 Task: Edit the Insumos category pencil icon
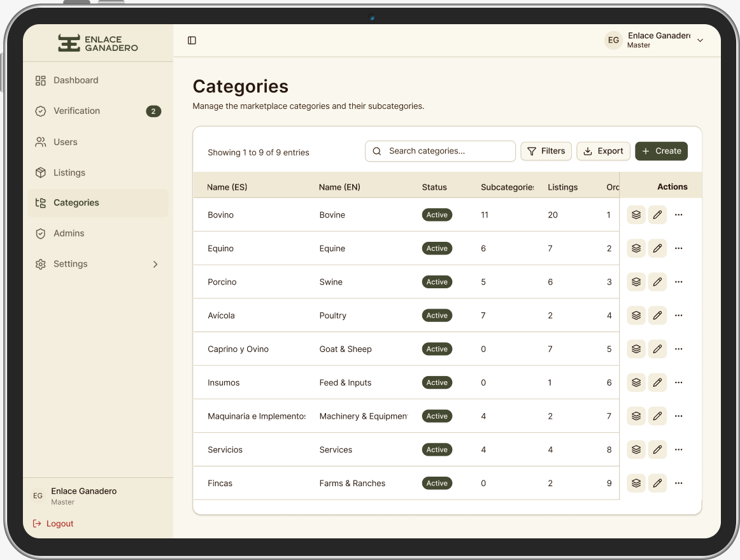point(657,382)
